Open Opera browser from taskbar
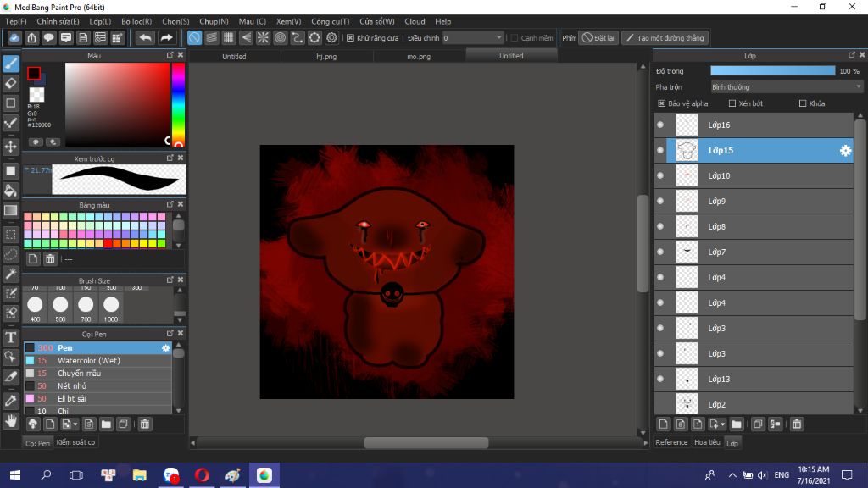 [x=202, y=474]
